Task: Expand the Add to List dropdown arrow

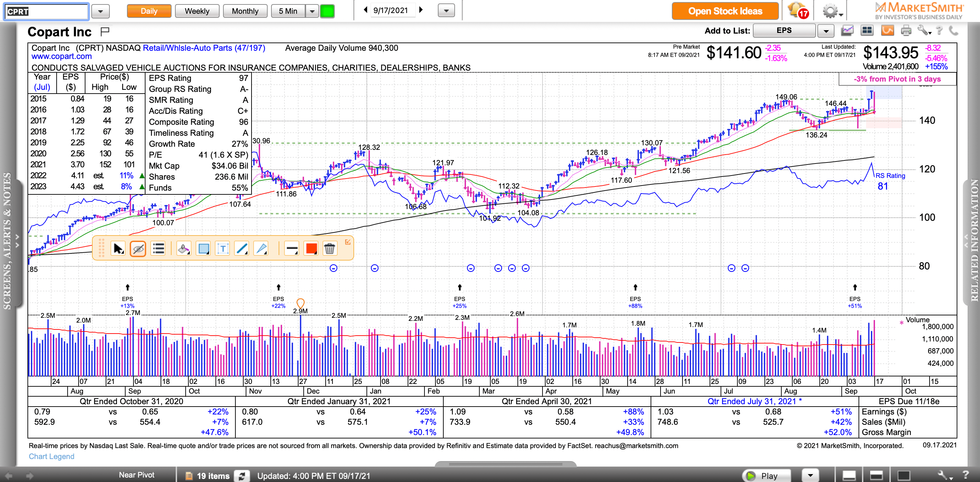Action: tap(826, 31)
